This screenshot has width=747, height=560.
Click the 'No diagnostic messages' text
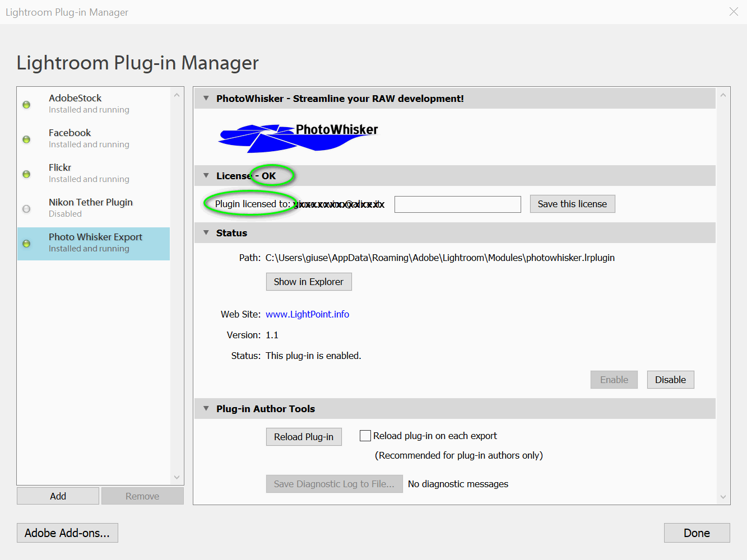click(x=458, y=484)
